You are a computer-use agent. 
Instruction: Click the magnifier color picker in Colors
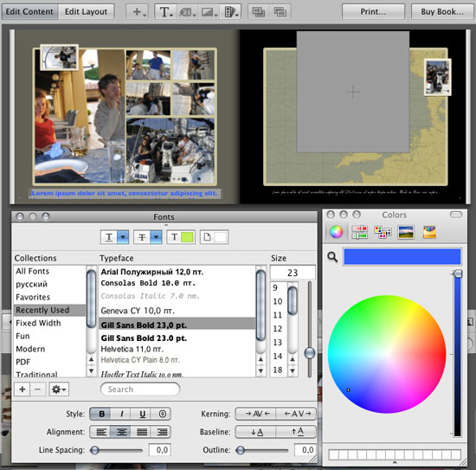332,257
